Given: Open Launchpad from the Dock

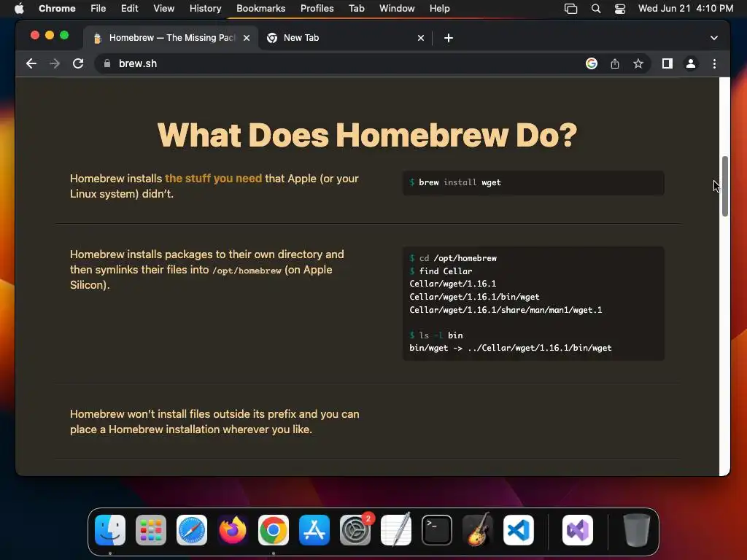Looking at the screenshot, I should 151,530.
